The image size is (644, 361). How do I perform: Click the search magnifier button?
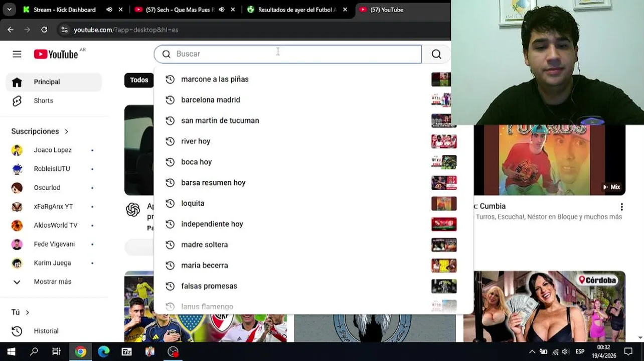coord(436,54)
